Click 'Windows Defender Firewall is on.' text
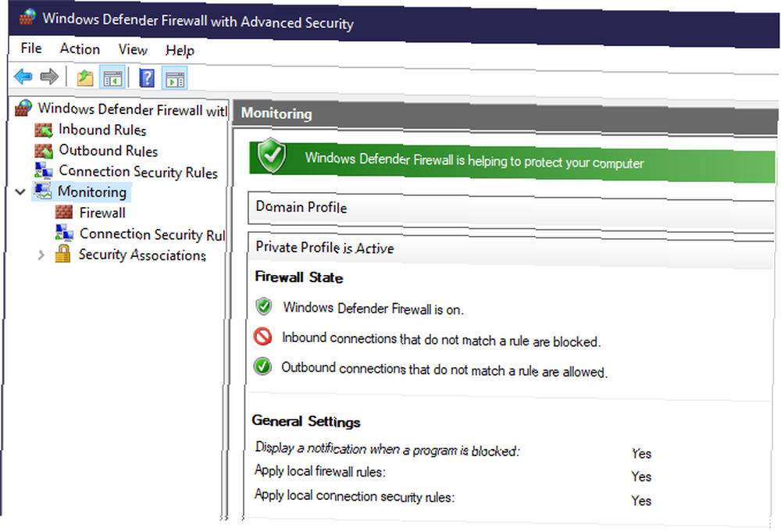 point(373,309)
